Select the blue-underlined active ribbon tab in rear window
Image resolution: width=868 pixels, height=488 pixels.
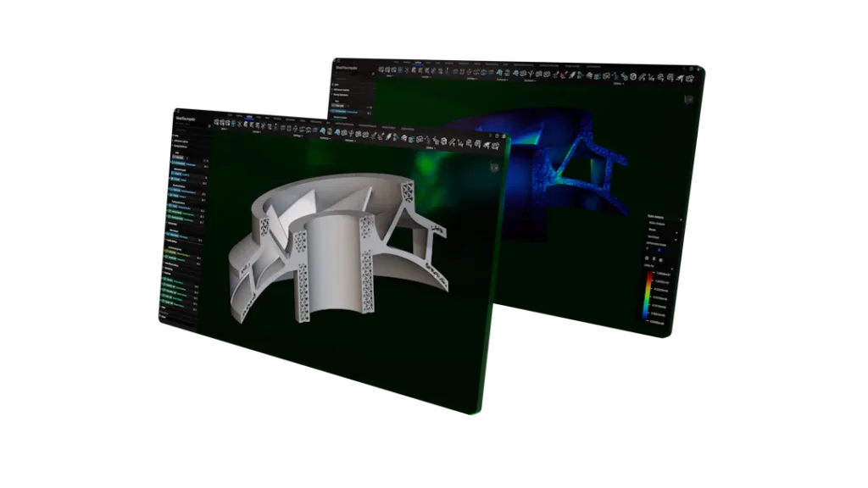click(418, 63)
